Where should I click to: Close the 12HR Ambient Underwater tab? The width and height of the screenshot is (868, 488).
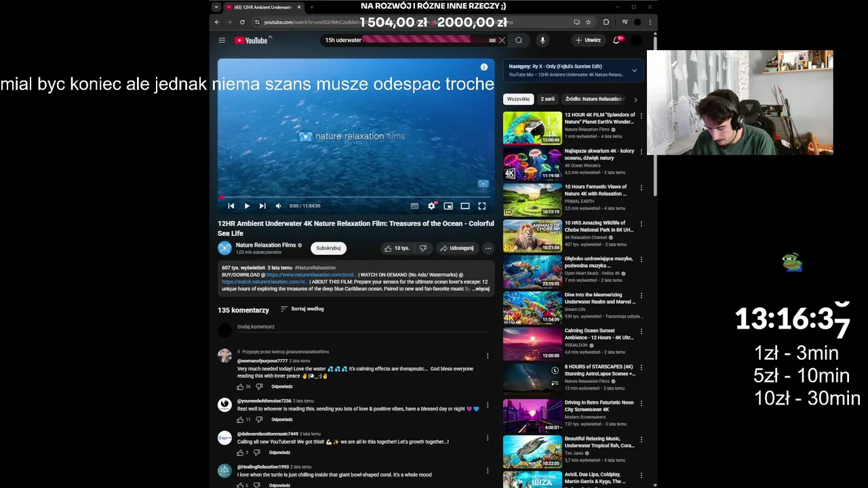[299, 7]
